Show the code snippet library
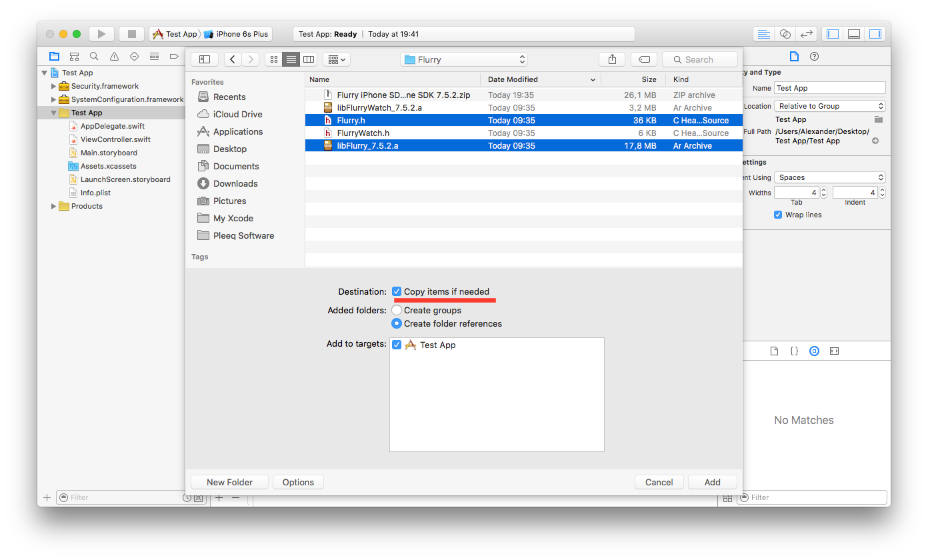This screenshot has width=928, height=560. (x=794, y=351)
